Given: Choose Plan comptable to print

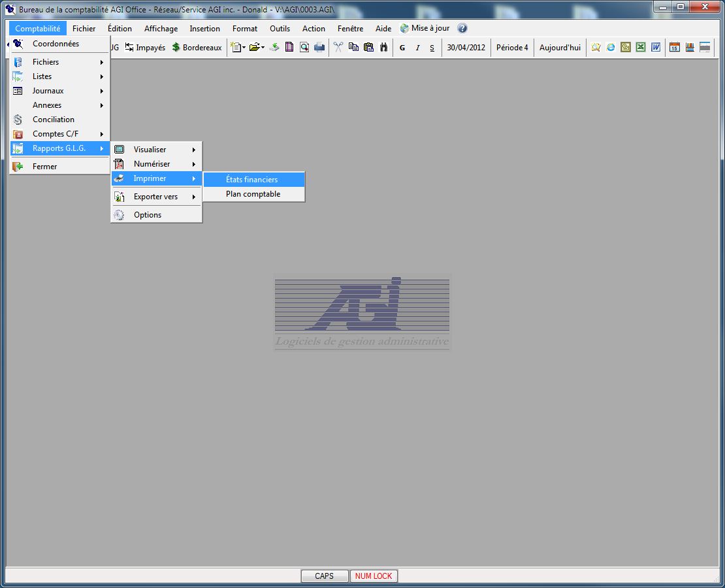Looking at the screenshot, I should coord(254,194).
